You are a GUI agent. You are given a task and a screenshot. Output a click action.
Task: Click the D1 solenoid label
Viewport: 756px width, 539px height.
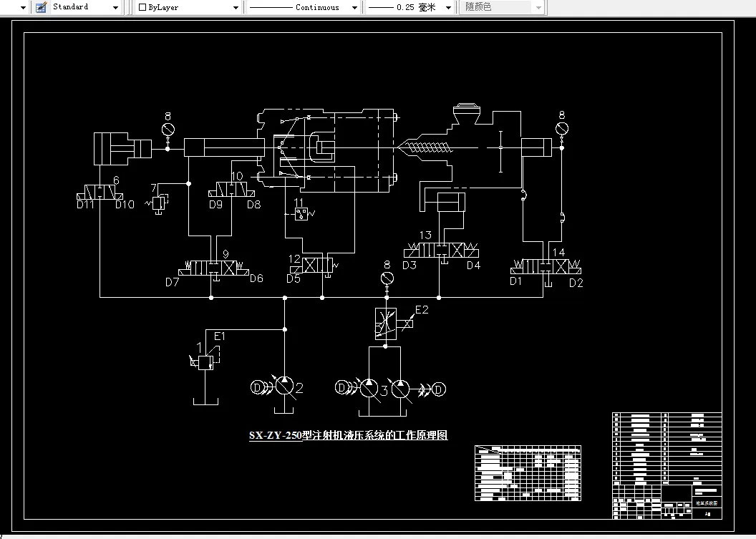tap(516, 281)
